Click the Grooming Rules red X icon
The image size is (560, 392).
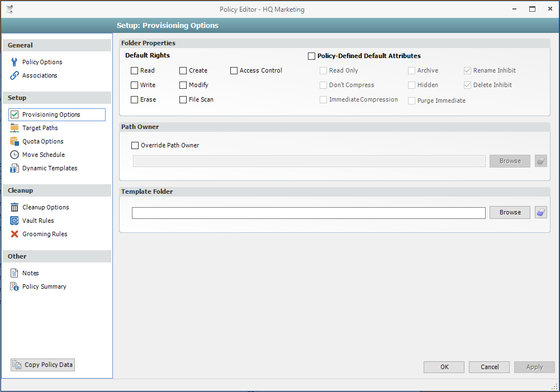(x=15, y=234)
